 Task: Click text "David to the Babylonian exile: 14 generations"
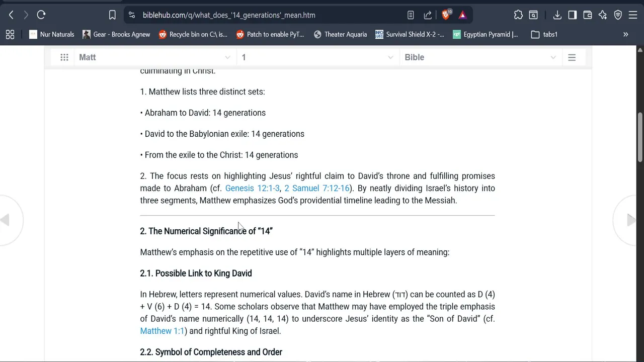[224, 134]
